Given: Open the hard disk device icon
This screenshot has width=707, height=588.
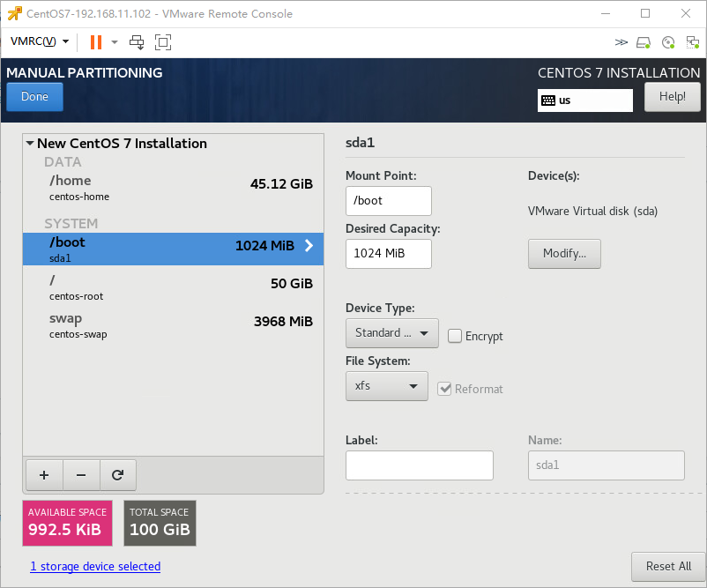Looking at the screenshot, I should click(644, 42).
